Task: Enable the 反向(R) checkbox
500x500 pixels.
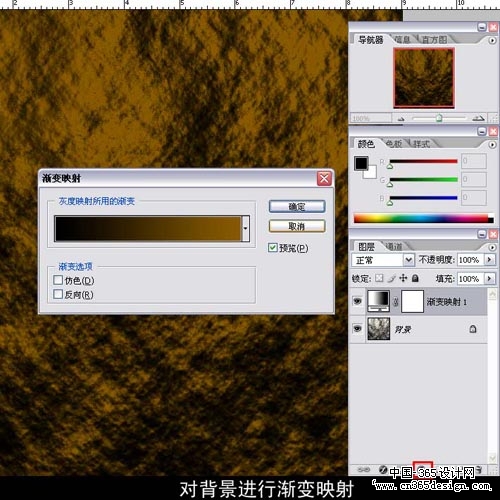Action: point(58,294)
